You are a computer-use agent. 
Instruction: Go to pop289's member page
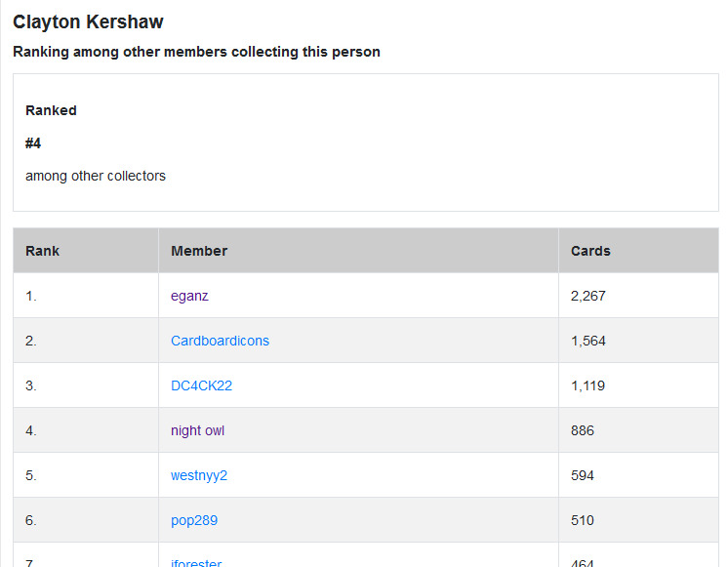point(194,520)
